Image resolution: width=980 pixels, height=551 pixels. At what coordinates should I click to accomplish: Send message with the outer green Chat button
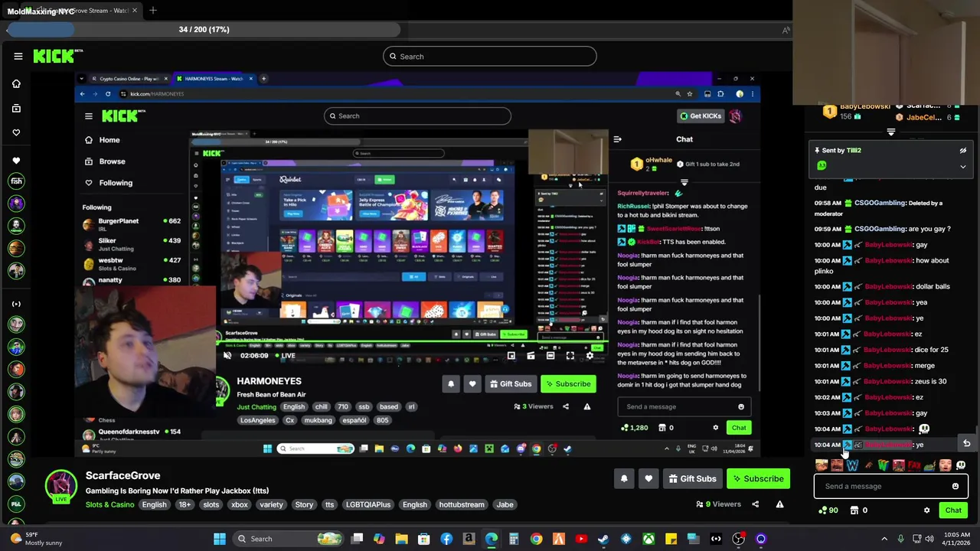[953, 510]
